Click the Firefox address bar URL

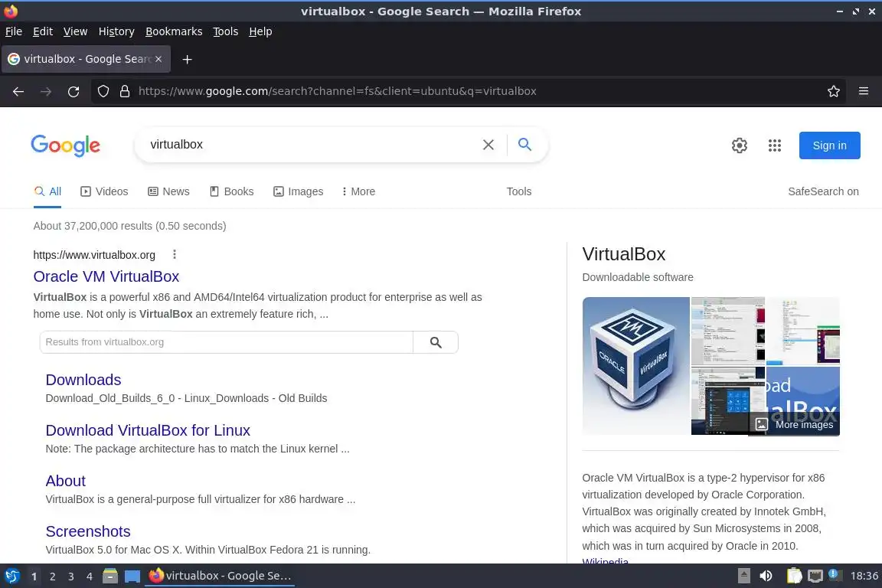[x=338, y=91]
